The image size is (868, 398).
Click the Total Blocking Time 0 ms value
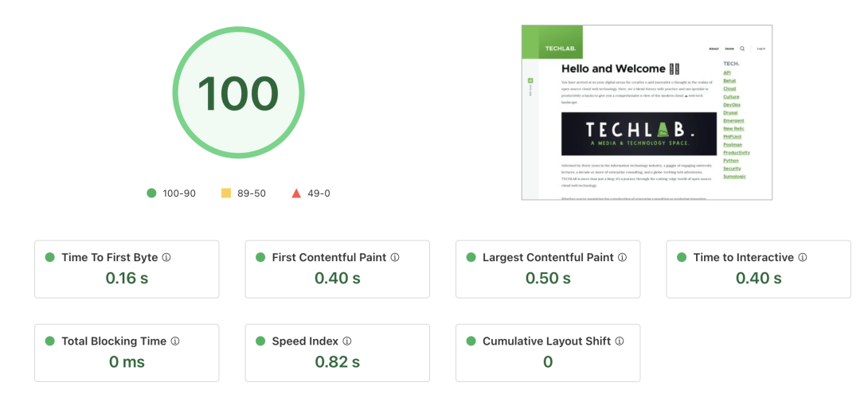tap(127, 362)
